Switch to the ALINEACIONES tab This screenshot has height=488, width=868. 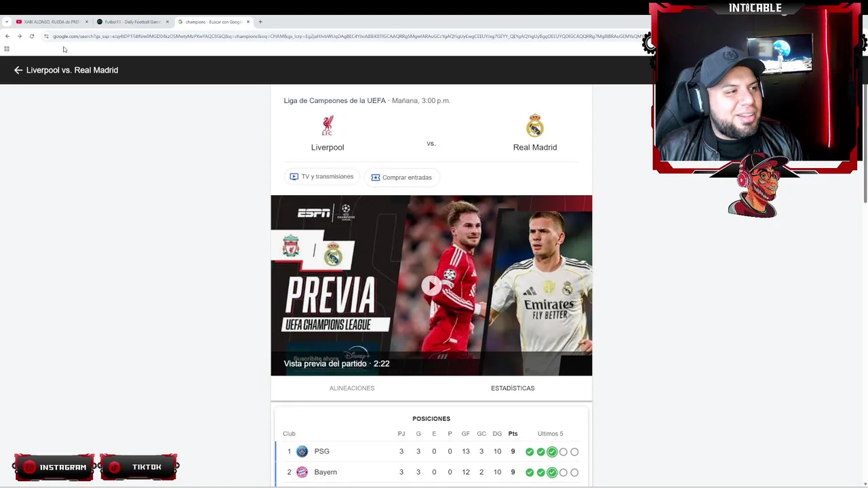point(352,388)
